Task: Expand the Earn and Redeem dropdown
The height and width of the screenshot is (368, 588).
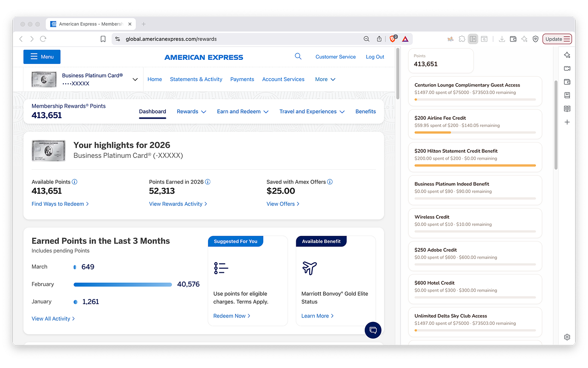Action: click(x=243, y=111)
